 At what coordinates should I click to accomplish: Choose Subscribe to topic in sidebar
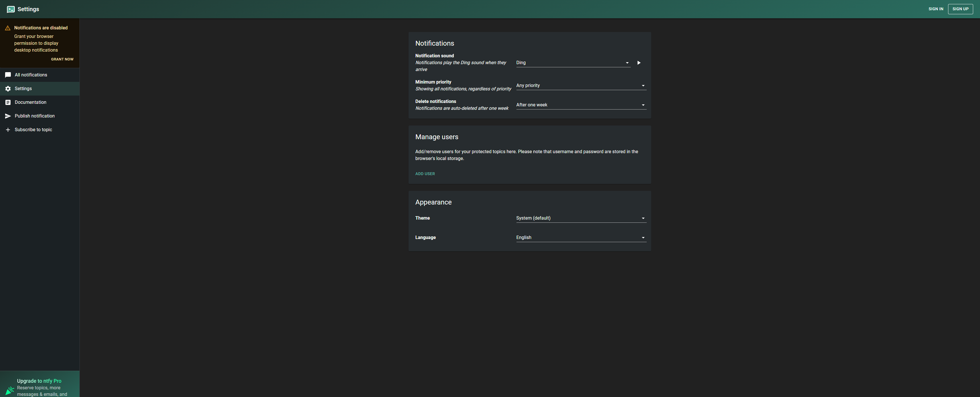(x=40, y=130)
